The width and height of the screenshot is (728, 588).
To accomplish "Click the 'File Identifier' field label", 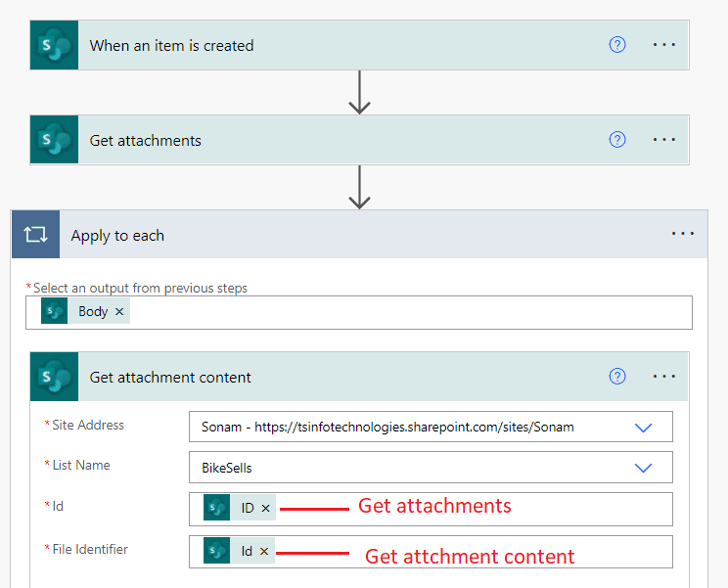I will pos(90,550).
